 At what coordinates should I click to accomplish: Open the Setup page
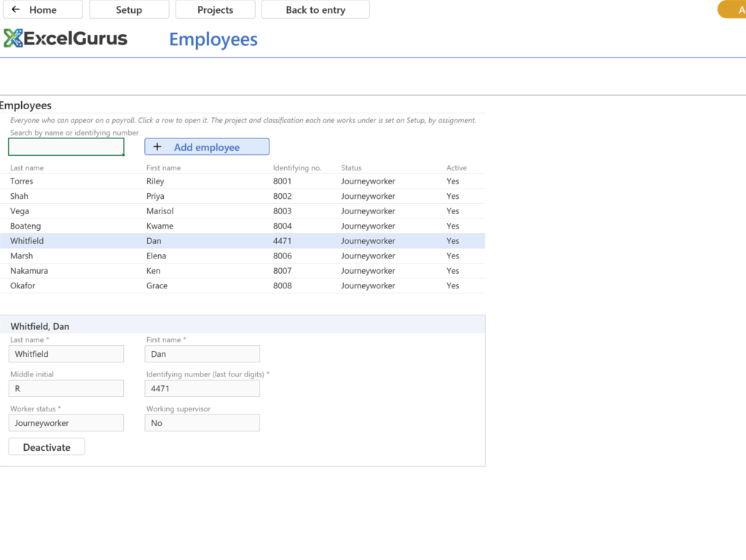click(129, 9)
